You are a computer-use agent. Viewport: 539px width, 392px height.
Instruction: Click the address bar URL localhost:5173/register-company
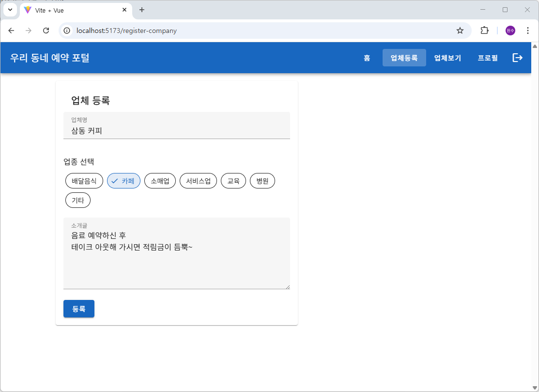click(x=126, y=31)
